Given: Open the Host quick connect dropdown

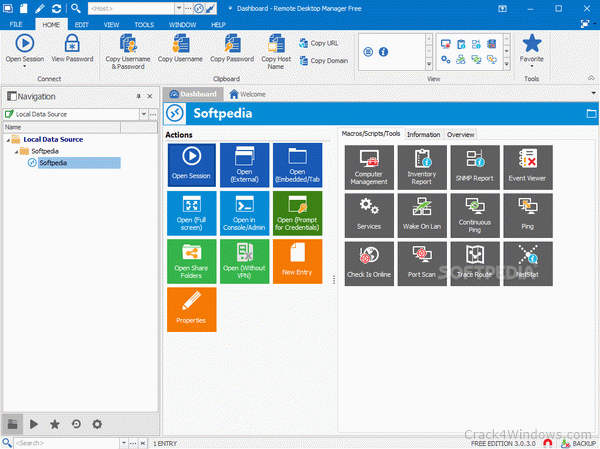Looking at the screenshot, I should tap(179, 8).
